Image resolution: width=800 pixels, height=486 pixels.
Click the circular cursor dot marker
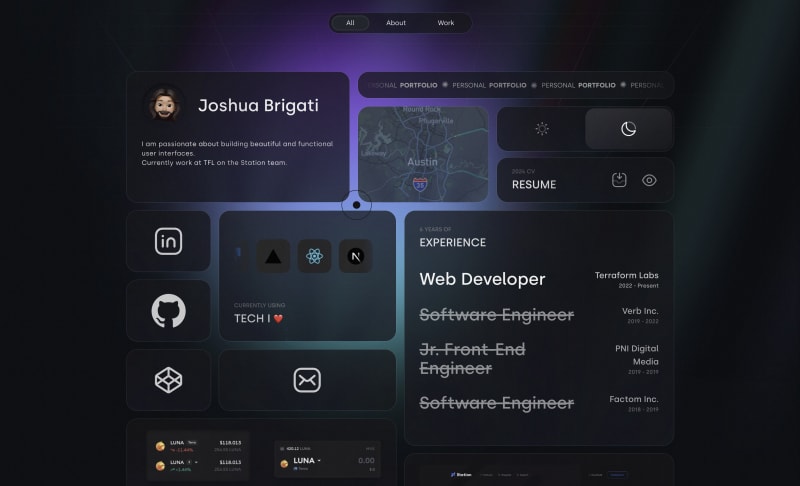(x=356, y=205)
